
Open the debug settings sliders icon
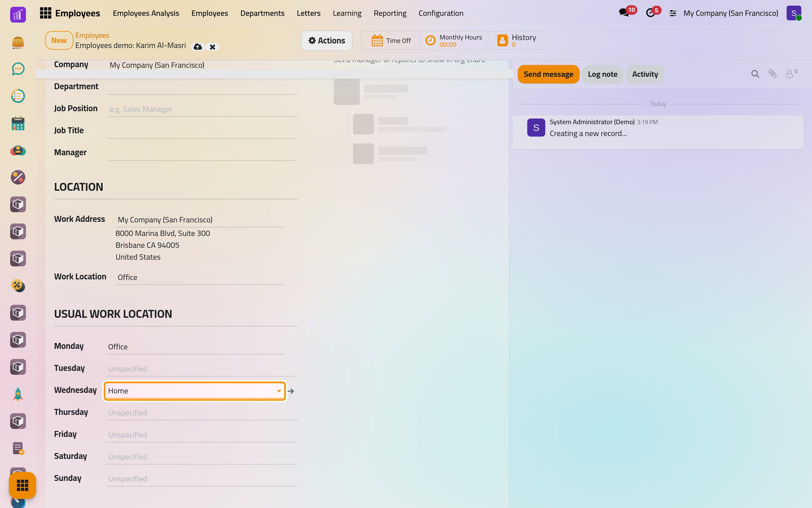[673, 14]
